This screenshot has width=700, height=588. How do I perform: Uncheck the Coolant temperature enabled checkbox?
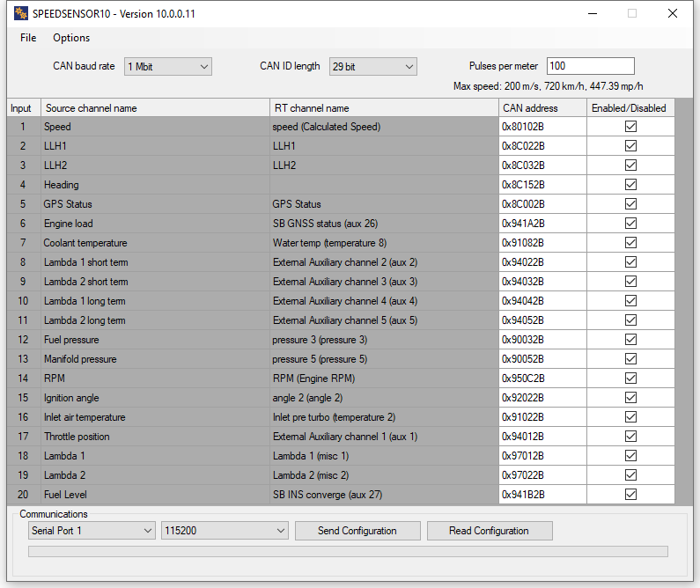point(630,243)
